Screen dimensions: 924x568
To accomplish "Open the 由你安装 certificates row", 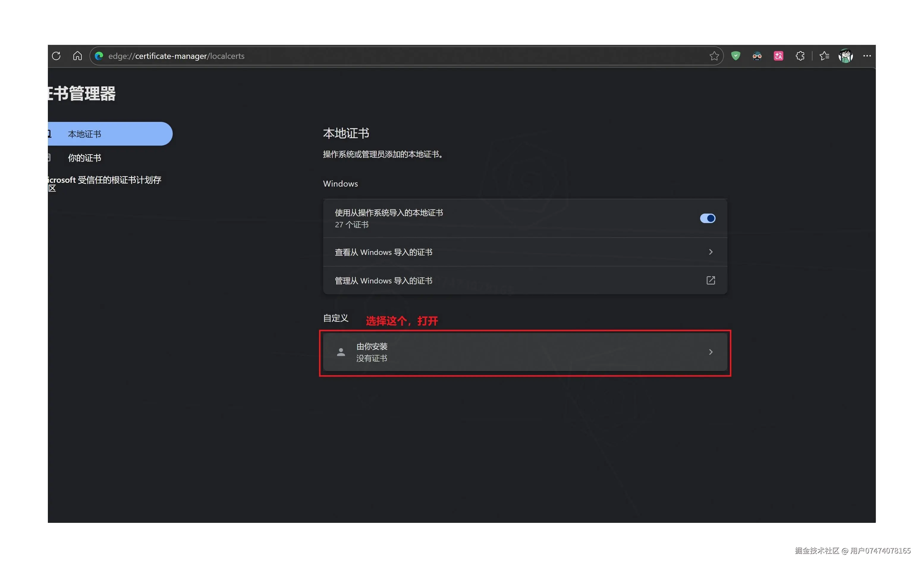I will [x=525, y=352].
